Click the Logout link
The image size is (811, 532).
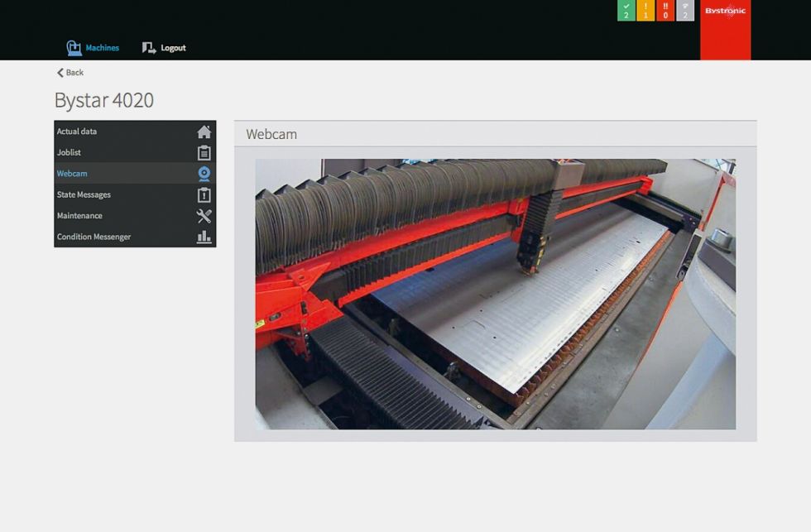(164, 47)
